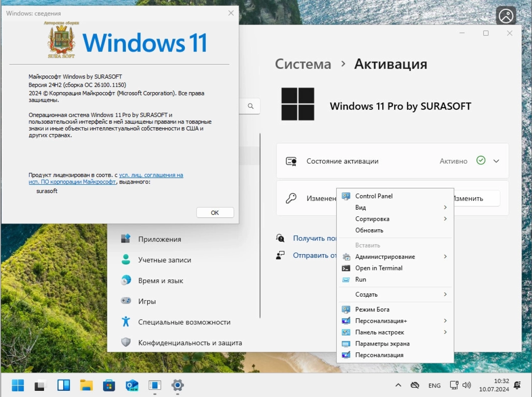Viewport: 532px width, 397px height.
Task: Launch File Explorer from the taskbar
Action: [x=86, y=385]
